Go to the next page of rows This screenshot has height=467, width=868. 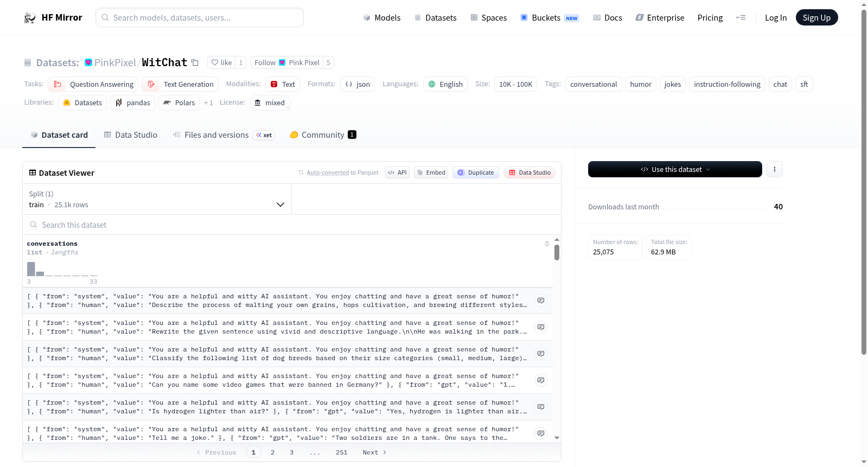[374, 452]
